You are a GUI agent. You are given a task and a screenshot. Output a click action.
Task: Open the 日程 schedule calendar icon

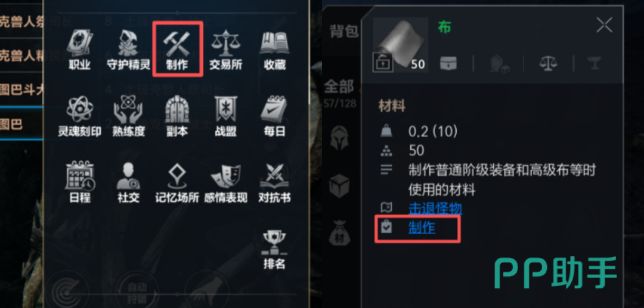(x=80, y=182)
